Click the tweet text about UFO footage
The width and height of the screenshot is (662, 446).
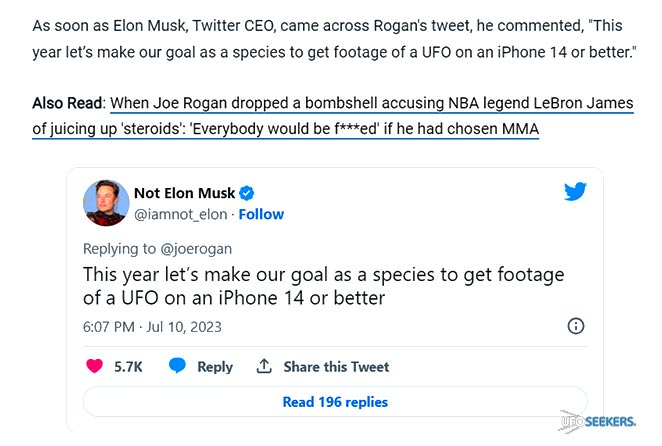point(323,286)
